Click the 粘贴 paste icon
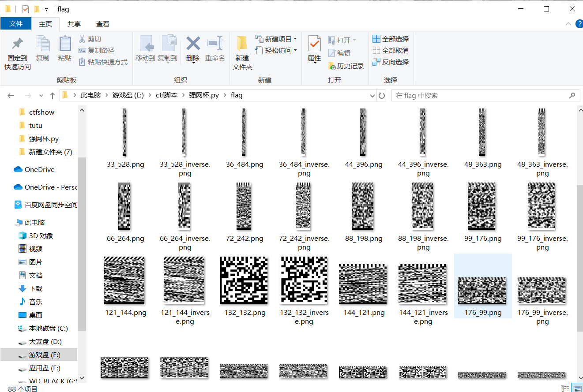This screenshot has height=392, width=583. tap(65, 43)
